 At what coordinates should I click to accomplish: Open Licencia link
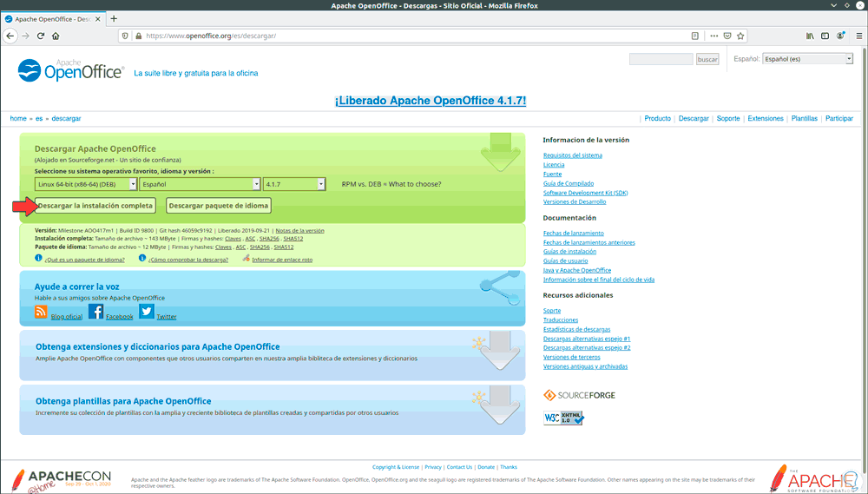[x=554, y=165]
